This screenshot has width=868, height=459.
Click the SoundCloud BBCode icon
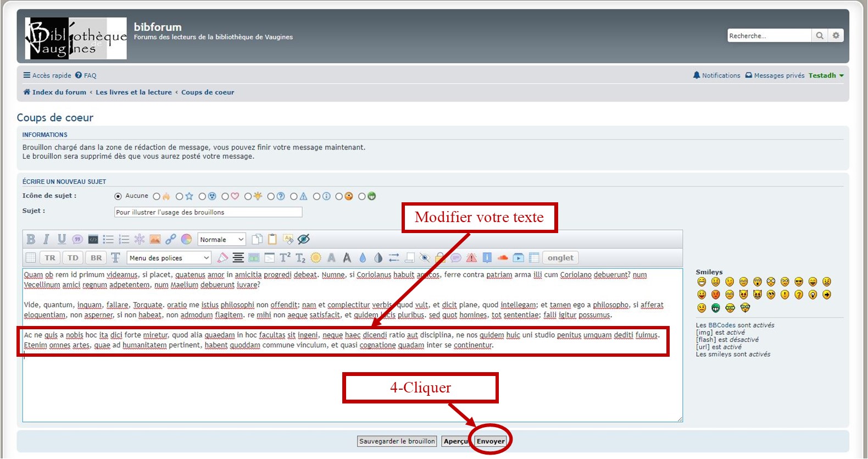tap(502, 258)
